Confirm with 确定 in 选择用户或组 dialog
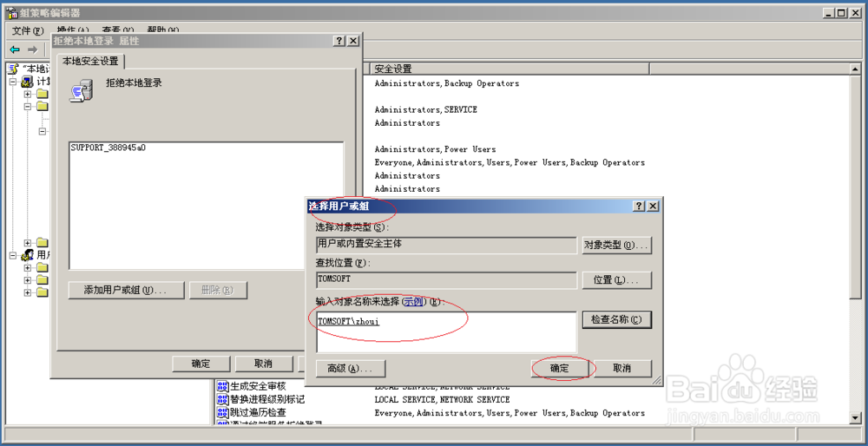The width and height of the screenshot is (868, 446). point(560,369)
